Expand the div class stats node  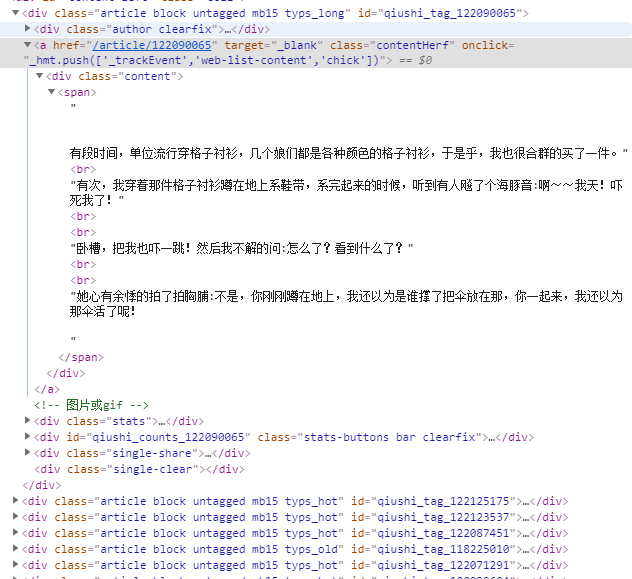[27, 420]
